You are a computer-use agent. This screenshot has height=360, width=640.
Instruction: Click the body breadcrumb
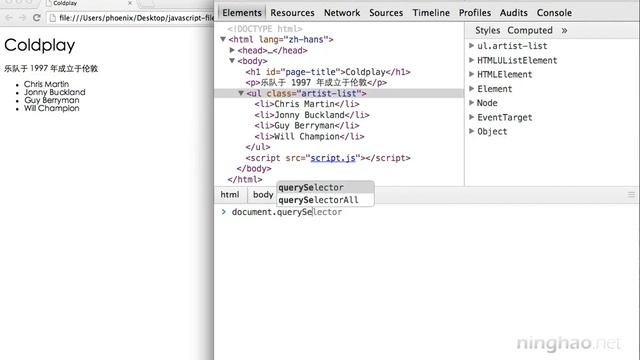(x=263, y=195)
